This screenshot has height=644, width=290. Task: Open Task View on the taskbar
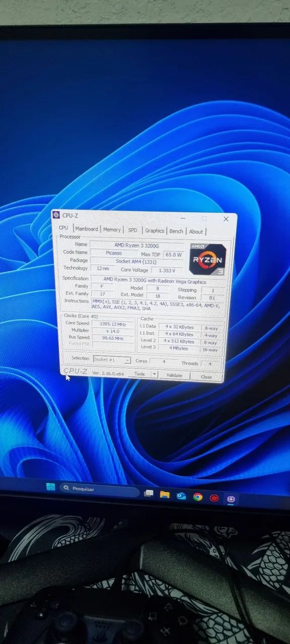(x=149, y=494)
